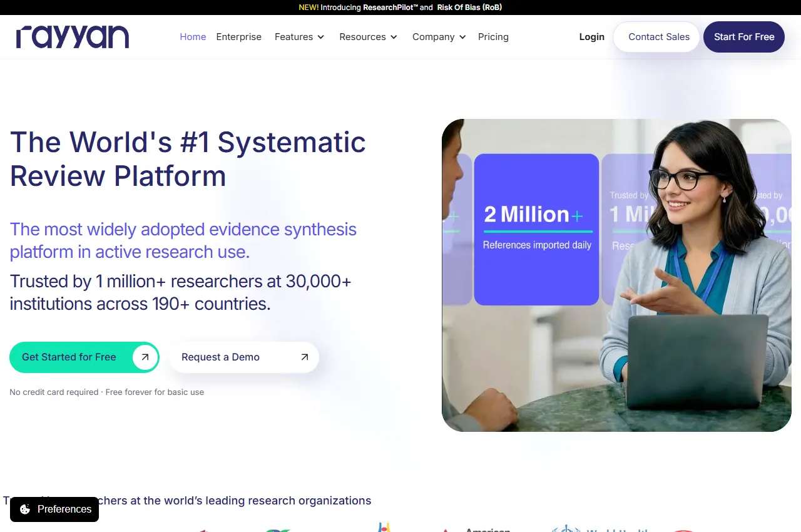Click the cookie icon beside Preferences
This screenshot has width=801, height=532.
[25, 509]
